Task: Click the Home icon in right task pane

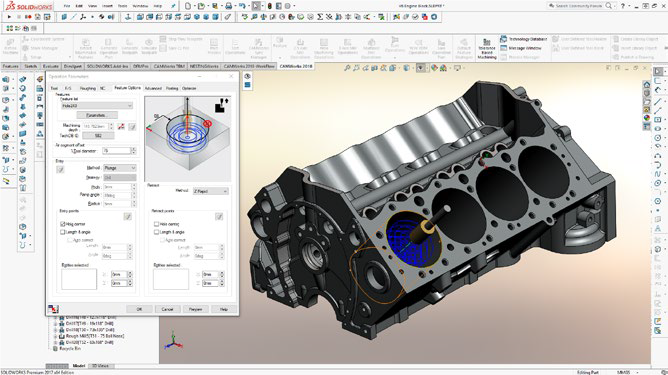Action: click(647, 84)
